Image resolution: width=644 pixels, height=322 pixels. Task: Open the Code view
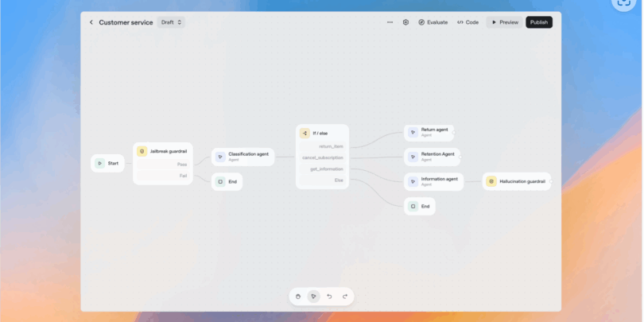coord(467,22)
